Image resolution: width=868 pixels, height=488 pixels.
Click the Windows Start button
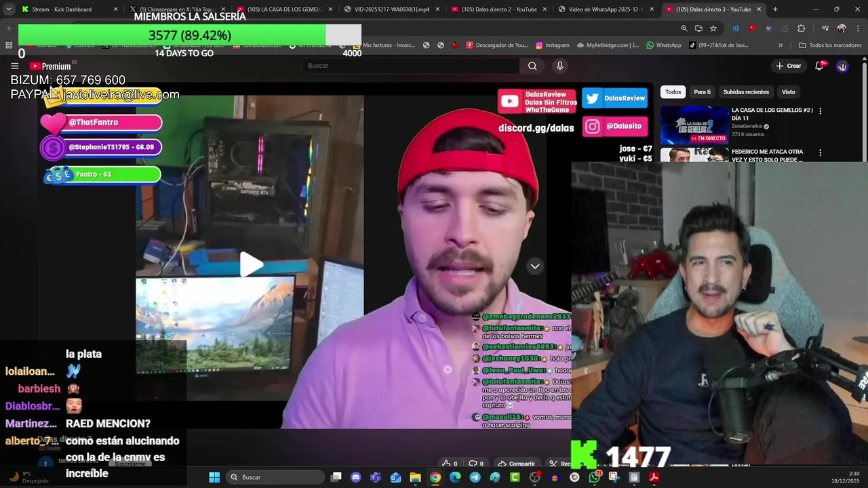(x=214, y=477)
